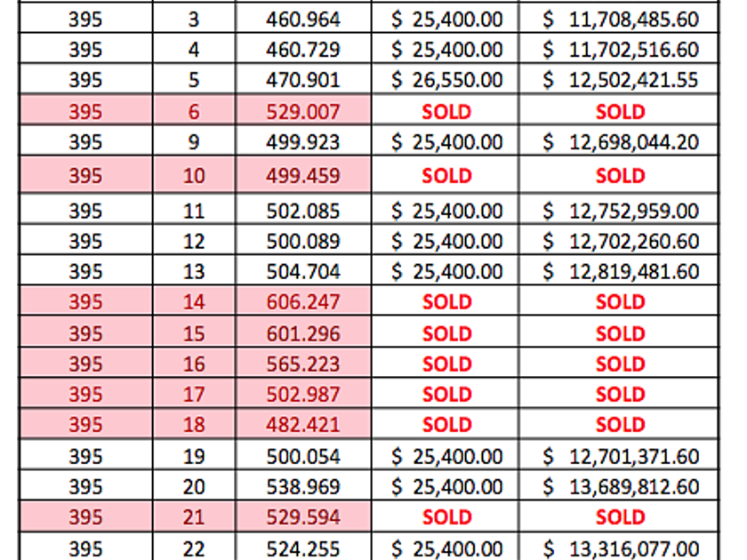Click the pink 502.987 cell
747x560 pixels.
point(302,394)
